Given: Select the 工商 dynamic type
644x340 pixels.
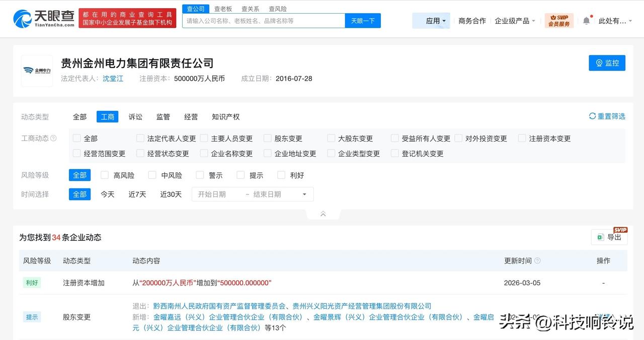Looking at the screenshot, I should click(107, 117).
